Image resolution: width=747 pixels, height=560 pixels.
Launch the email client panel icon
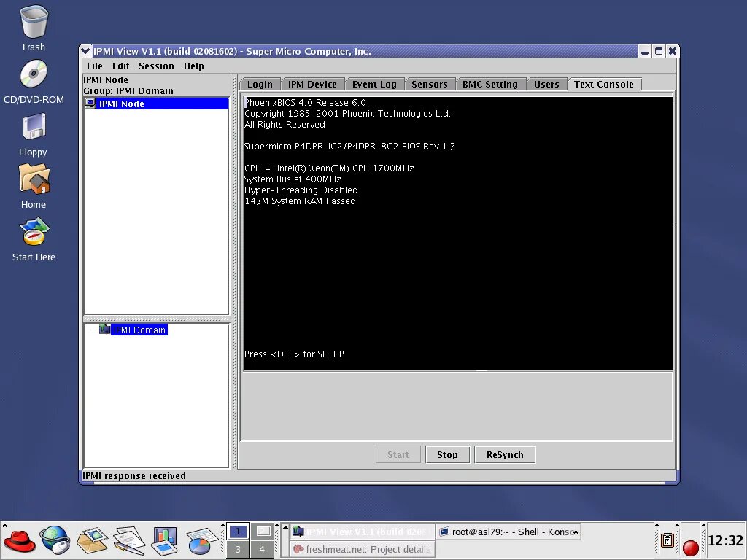coord(91,542)
